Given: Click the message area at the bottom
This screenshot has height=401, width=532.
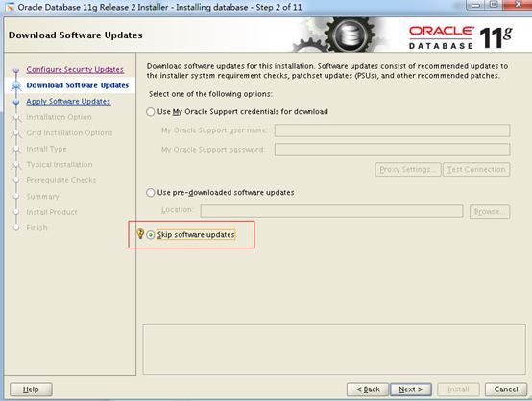Looking at the screenshot, I should tap(334, 349).
